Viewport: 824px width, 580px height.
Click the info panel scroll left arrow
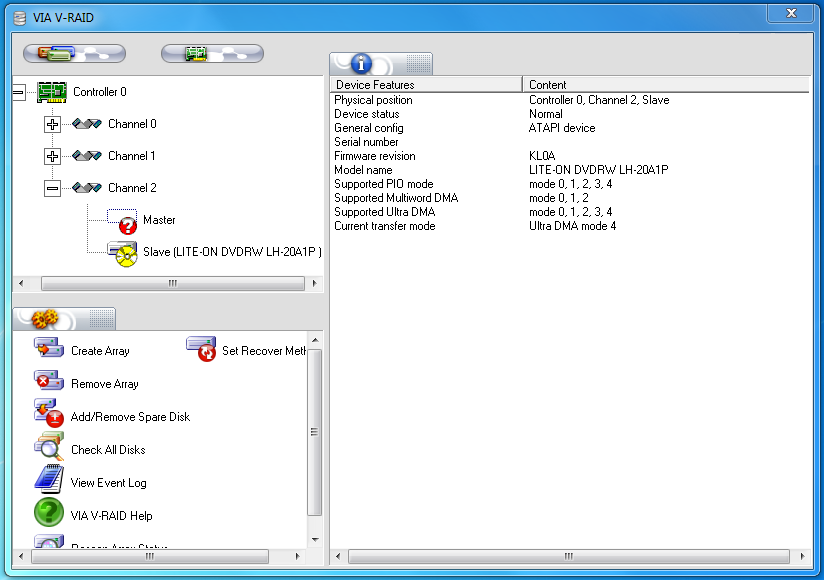click(x=337, y=556)
